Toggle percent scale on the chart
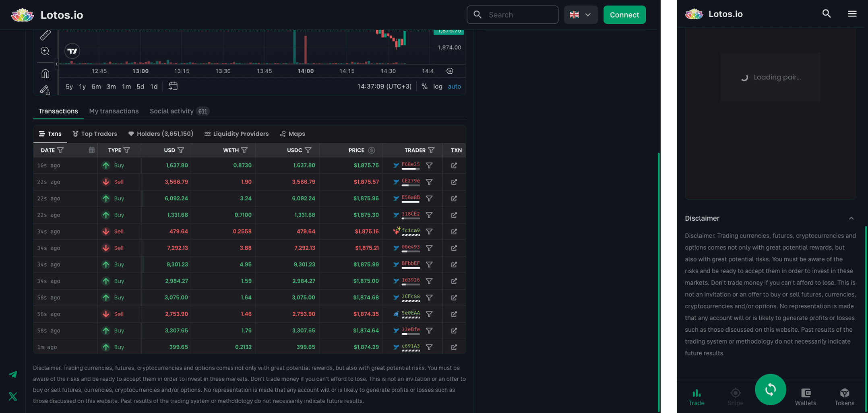Screen dimensions: 868x413 (424, 87)
